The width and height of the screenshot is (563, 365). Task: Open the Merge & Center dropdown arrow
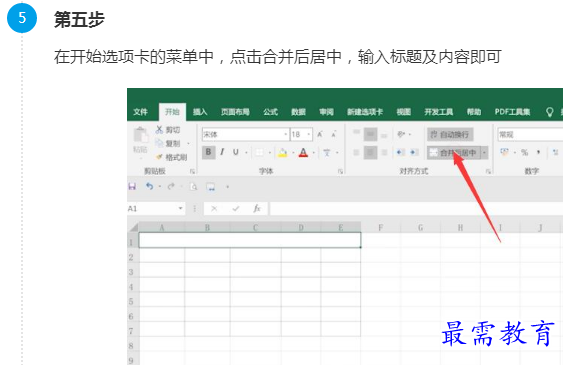click(484, 153)
